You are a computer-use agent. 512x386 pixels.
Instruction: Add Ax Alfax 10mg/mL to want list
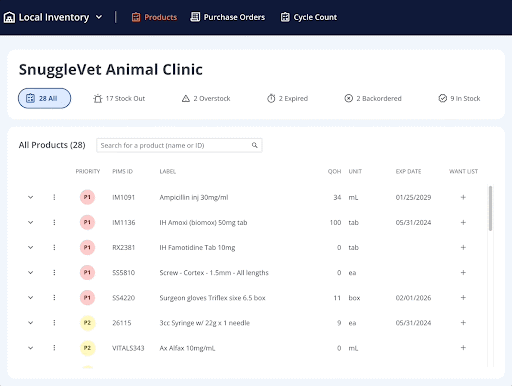point(463,348)
